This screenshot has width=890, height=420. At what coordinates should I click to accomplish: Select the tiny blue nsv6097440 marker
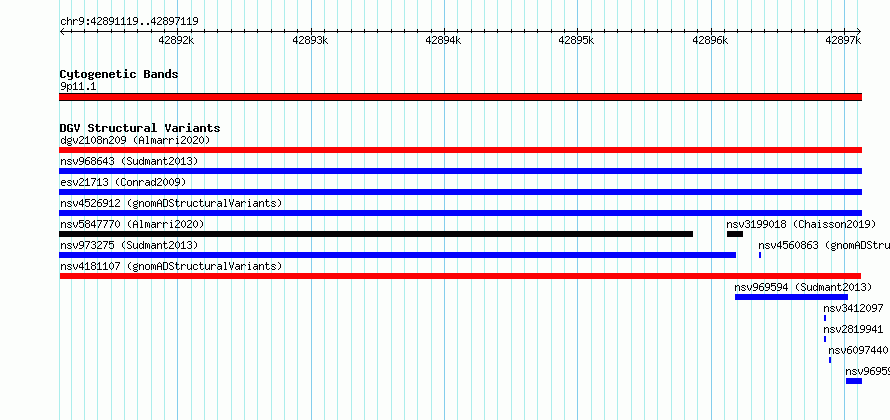[830, 360]
